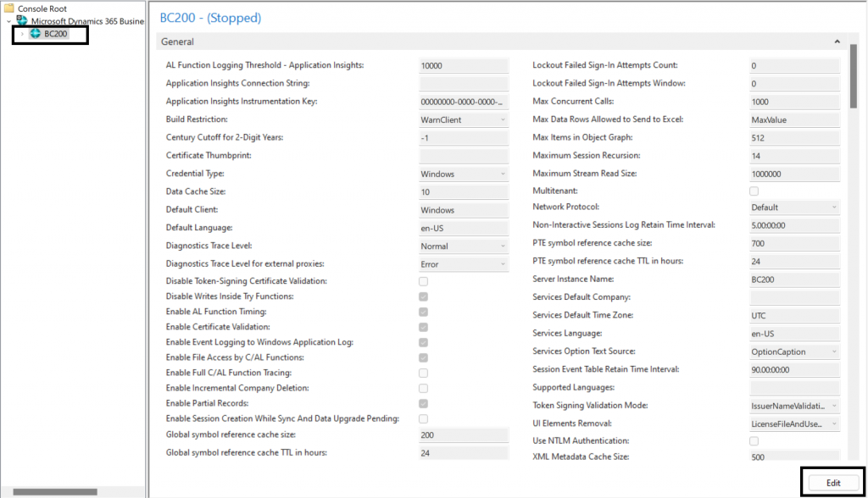Click the Console Root folder icon
This screenshot has width=868, height=498.
click(8, 8)
